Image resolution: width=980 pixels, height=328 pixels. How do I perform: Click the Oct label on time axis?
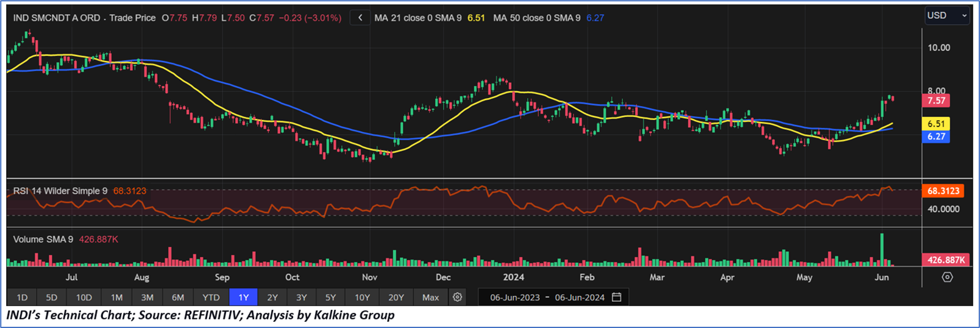292,277
